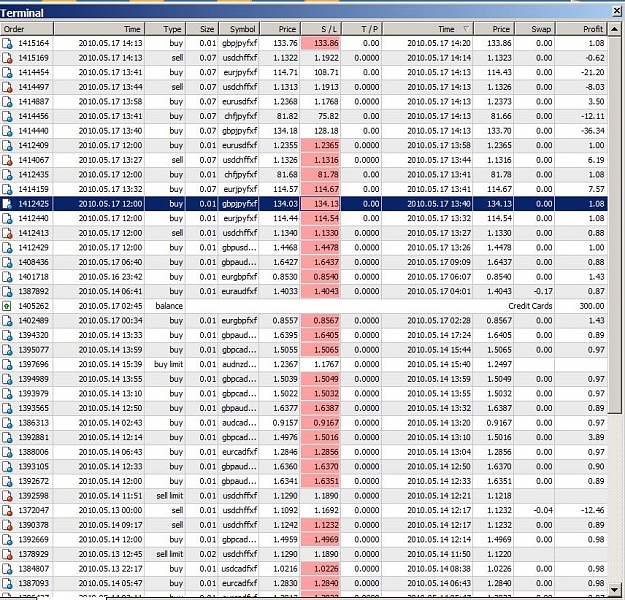This screenshot has width=625, height=600.
Task: Click the sell order icon for 1415169
Action: click(7, 58)
